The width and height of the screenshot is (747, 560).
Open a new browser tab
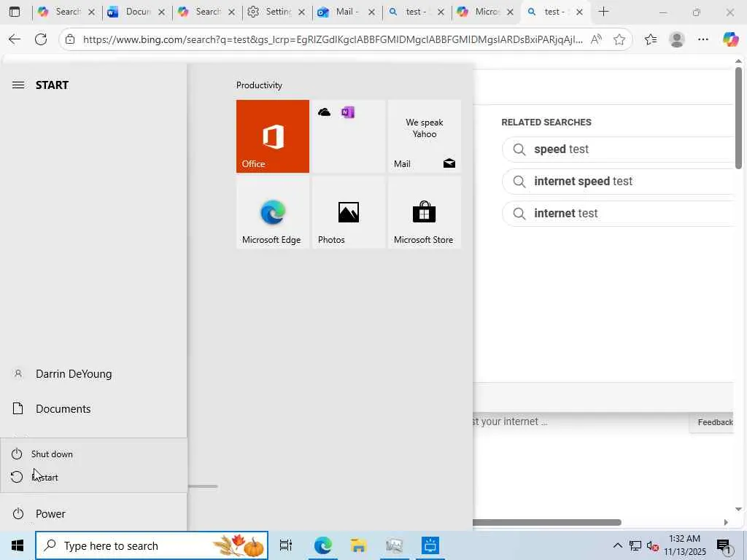click(x=603, y=12)
